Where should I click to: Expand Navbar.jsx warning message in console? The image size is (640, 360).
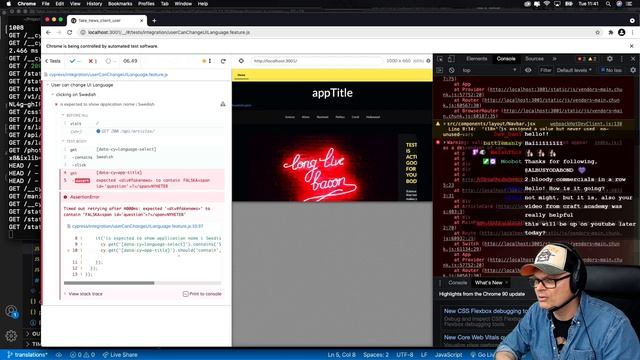click(444, 123)
